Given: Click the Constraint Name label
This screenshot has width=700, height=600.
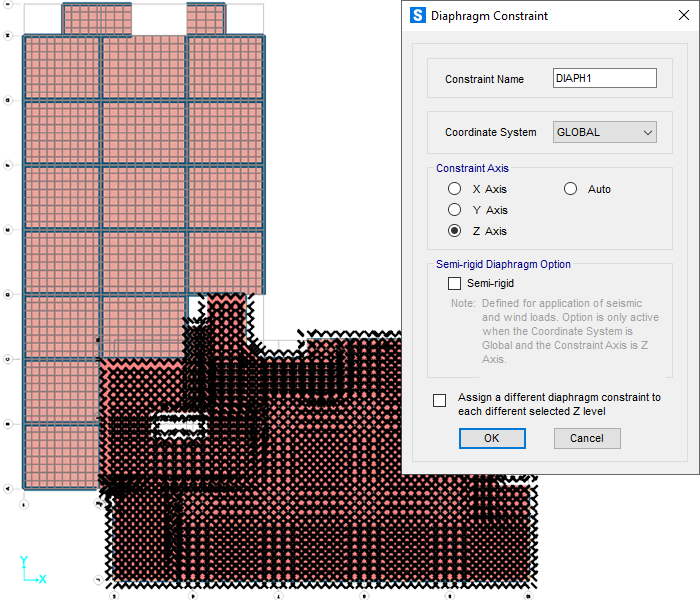Looking at the screenshot, I should 484,79.
